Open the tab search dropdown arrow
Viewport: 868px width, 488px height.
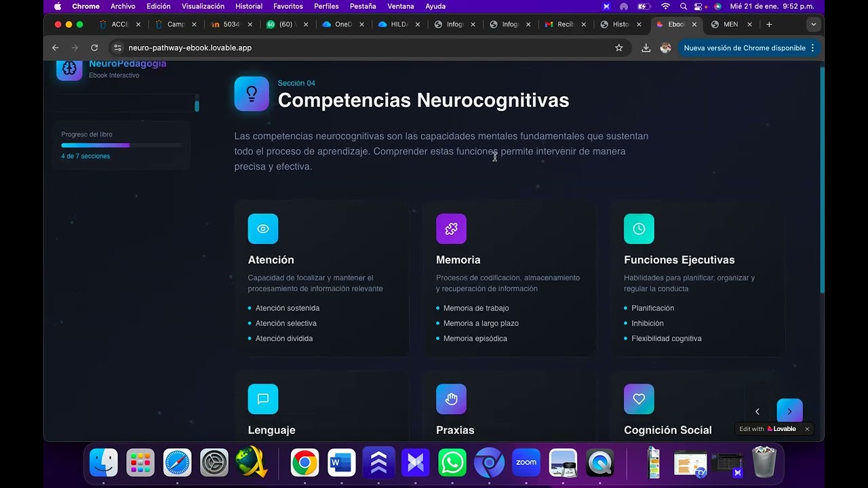(814, 24)
